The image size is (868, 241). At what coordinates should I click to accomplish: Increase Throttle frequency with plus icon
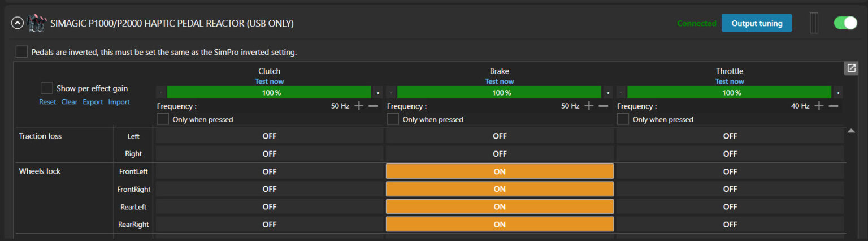[x=819, y=106]
